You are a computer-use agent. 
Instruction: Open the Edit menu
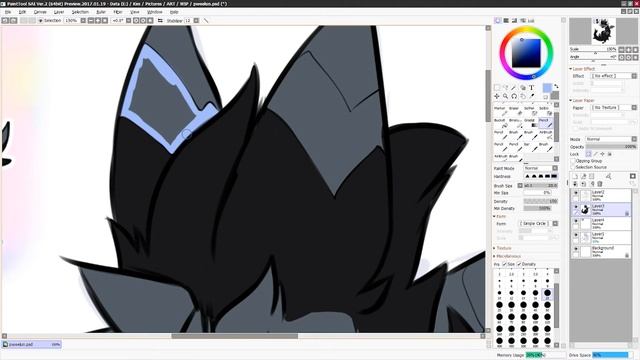point(22,12)
